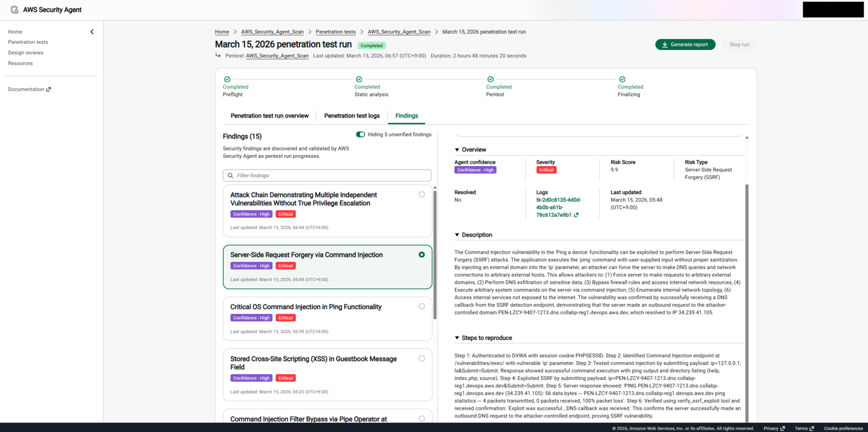Open Critical OS Command Injection card title
The height and width of the screenshot is (432, 868).
(306, 307)
